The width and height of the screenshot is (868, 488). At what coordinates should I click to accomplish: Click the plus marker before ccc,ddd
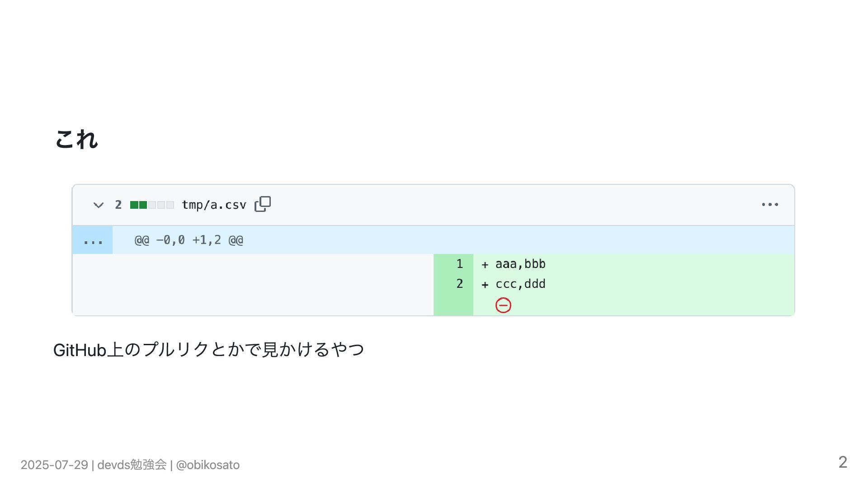[x=485, y=285]
